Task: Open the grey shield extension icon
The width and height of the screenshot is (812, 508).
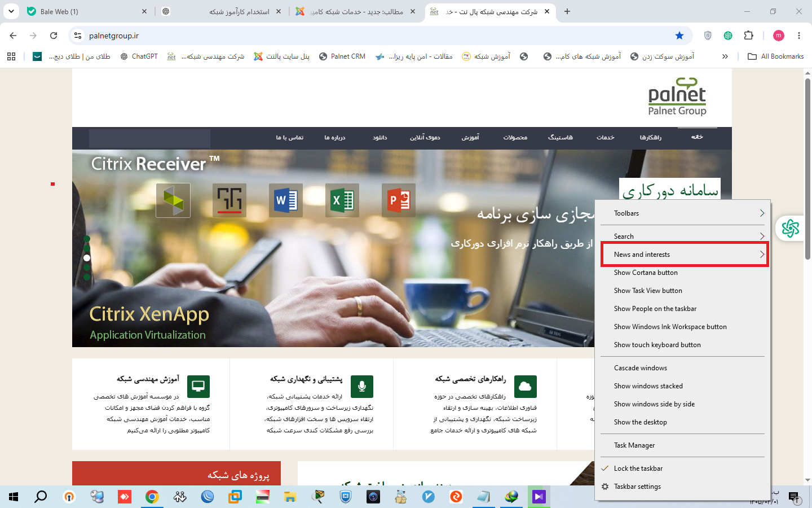Action: (708, 36)
